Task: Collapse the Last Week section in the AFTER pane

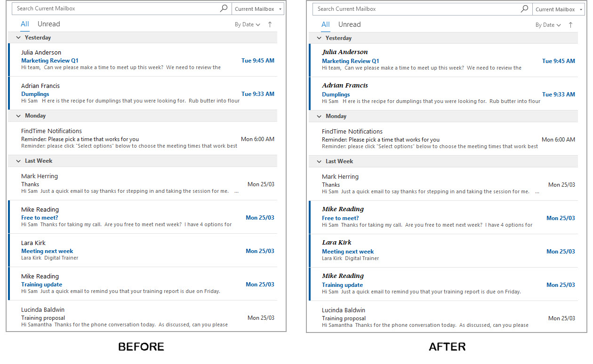Action: click(319, 161)
